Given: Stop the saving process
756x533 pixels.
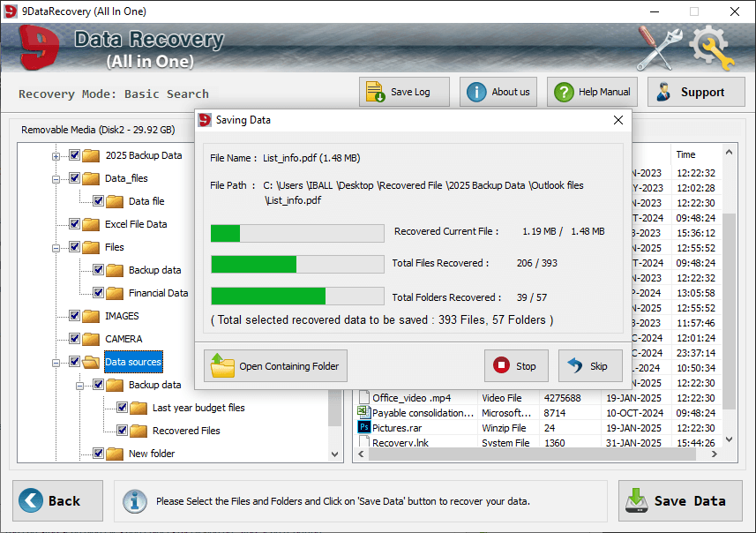Looking at the screenshot, I should click(516, 366).
